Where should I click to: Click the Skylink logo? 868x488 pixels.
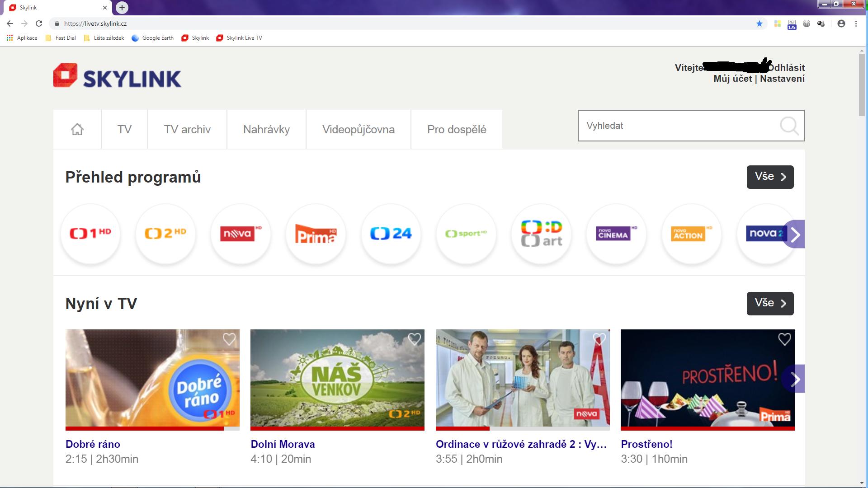(117, 75)
